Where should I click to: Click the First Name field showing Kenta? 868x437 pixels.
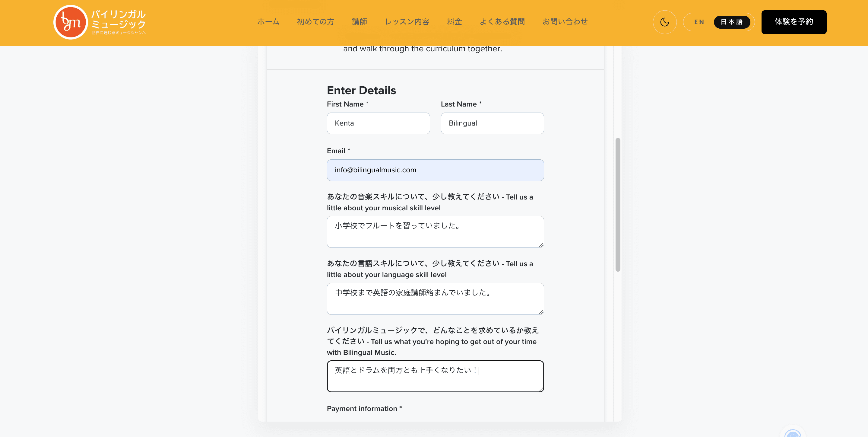pyautogui.click(x=378, y=123)
